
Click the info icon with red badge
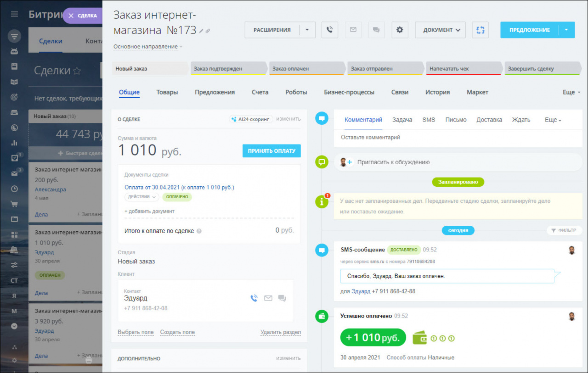pos(322,201)
